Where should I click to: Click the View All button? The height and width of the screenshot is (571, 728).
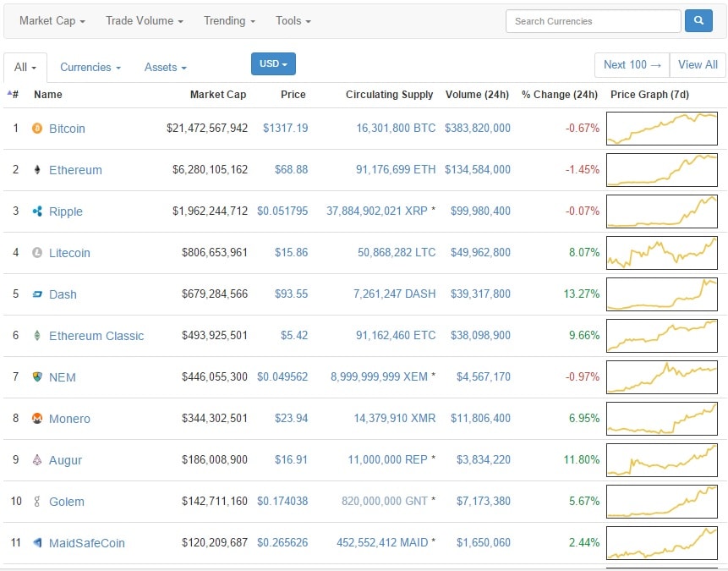(x=697, y=64)
